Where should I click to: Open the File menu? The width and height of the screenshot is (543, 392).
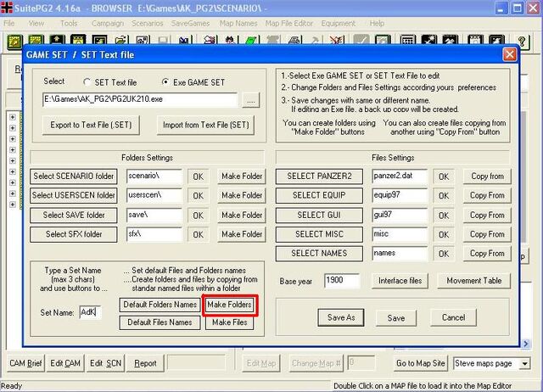tap(9, 24)
